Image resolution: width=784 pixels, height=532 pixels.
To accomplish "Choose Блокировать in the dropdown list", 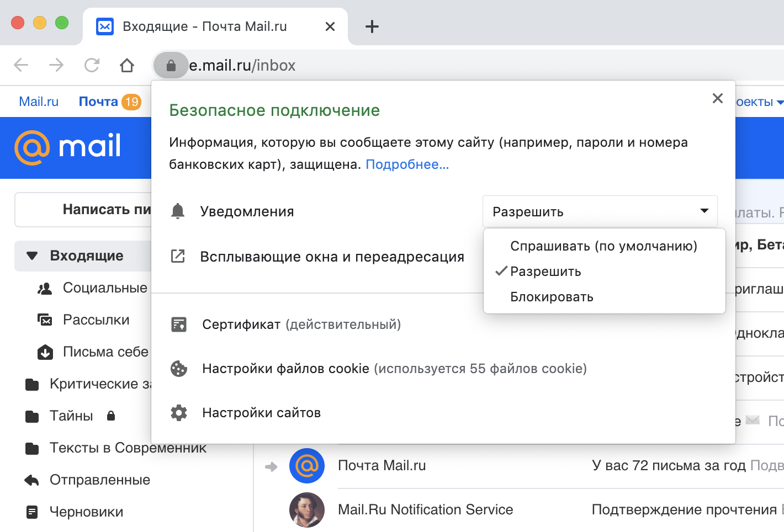I will pos(604,297).
